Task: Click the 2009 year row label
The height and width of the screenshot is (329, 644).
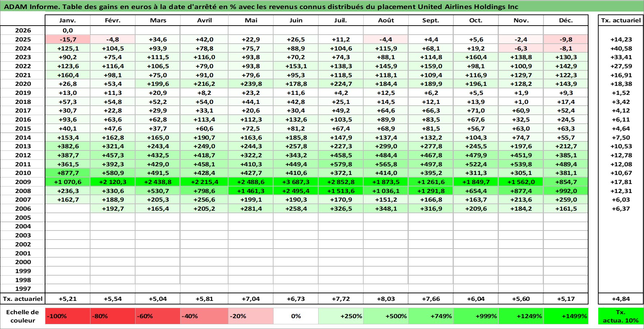Action: click(23, 182)
